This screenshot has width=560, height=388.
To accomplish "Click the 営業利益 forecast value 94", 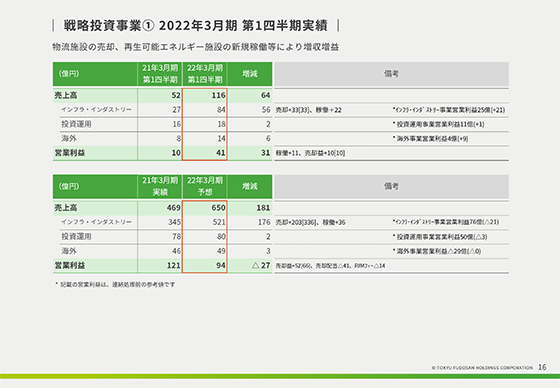I will click(221, 265).
